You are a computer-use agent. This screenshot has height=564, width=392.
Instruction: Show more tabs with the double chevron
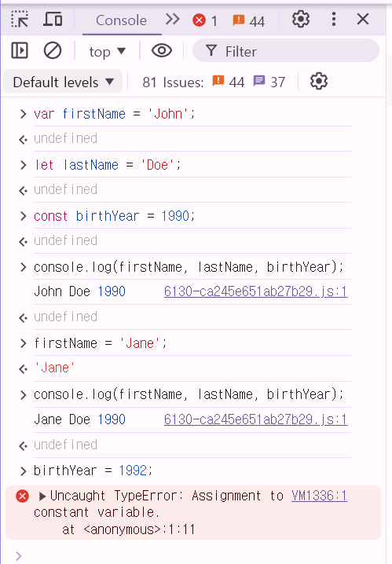tap(173, 20)
